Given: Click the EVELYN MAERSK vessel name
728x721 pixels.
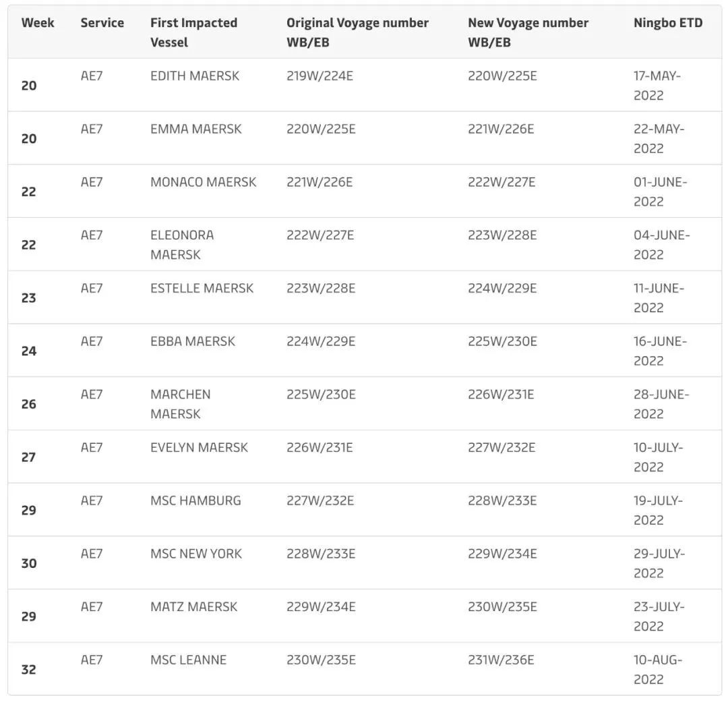Looking at the screenshot, I should (x=199, y=448).
